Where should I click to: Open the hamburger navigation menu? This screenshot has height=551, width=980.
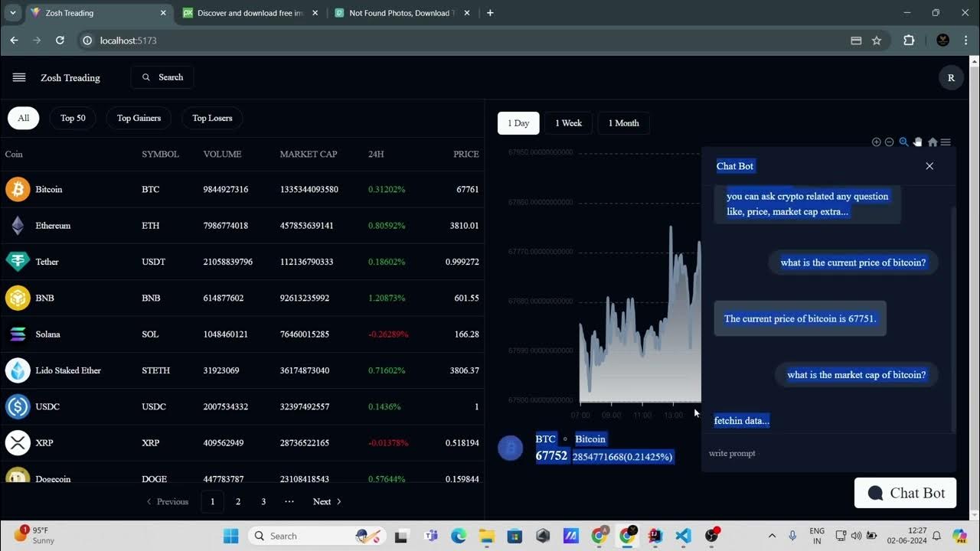[x=19, y=77]
